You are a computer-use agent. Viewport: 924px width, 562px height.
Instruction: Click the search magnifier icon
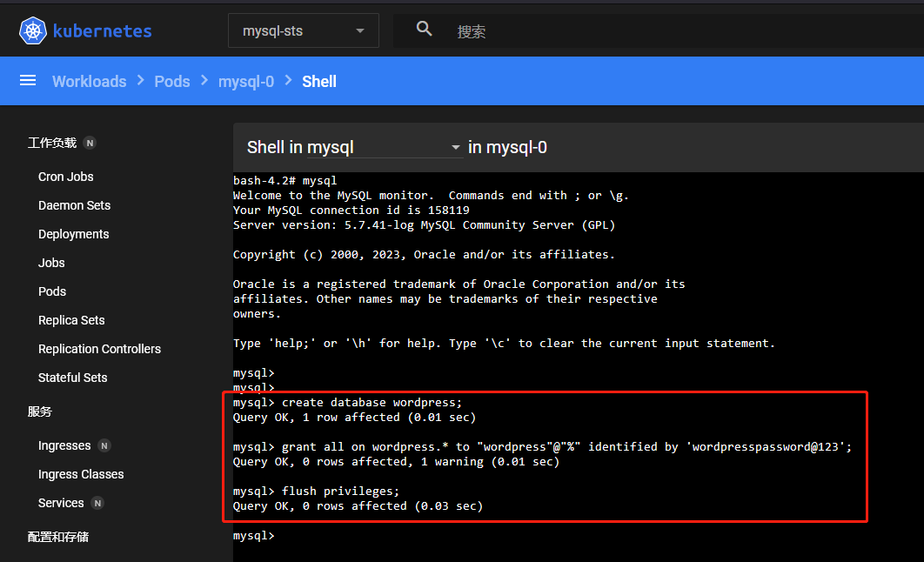(x=425, y=29)
